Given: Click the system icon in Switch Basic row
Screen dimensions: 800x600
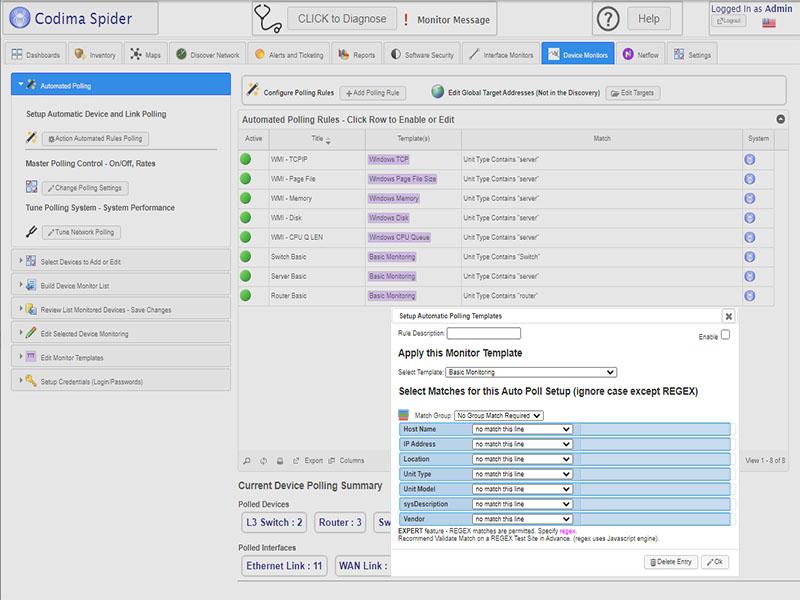Looking at the screenshot, I should (x=749, y=257).
